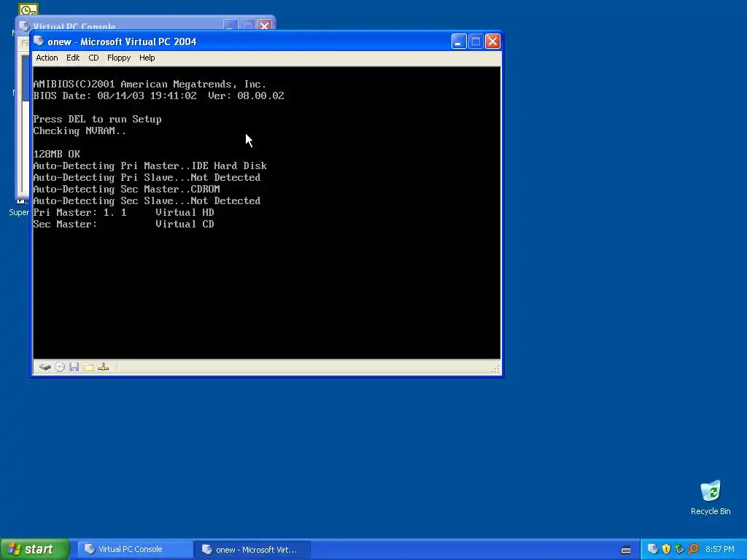Click the onew Virtual PC title bar icon
The width and height of the screenshot is (747, 560).
(39, 42)
